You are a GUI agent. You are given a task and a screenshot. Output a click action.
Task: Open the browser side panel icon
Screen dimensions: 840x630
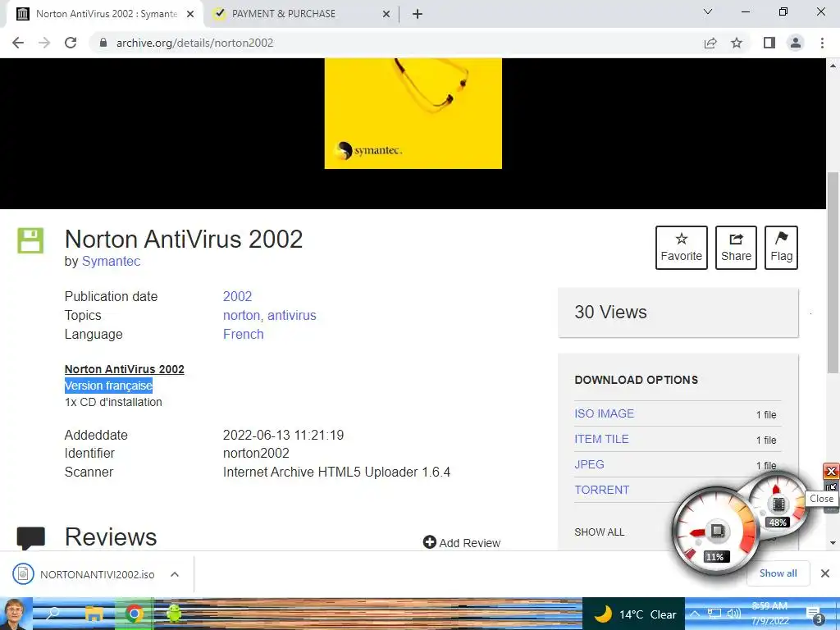tap(769, 43)
